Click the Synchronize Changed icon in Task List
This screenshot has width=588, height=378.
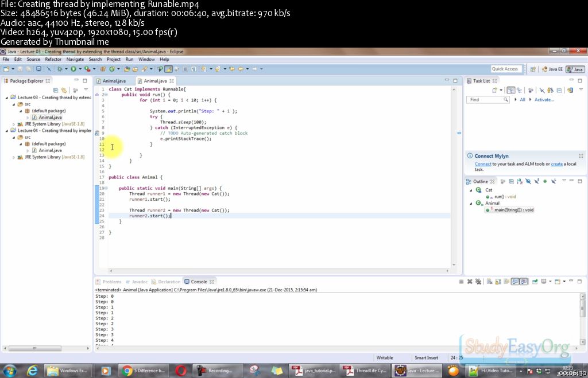(570, 90)
